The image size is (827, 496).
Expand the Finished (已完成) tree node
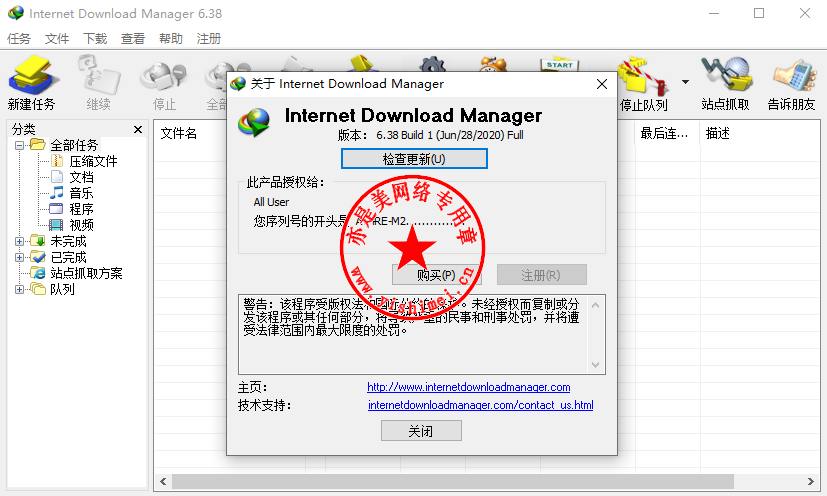click(20, 257)
